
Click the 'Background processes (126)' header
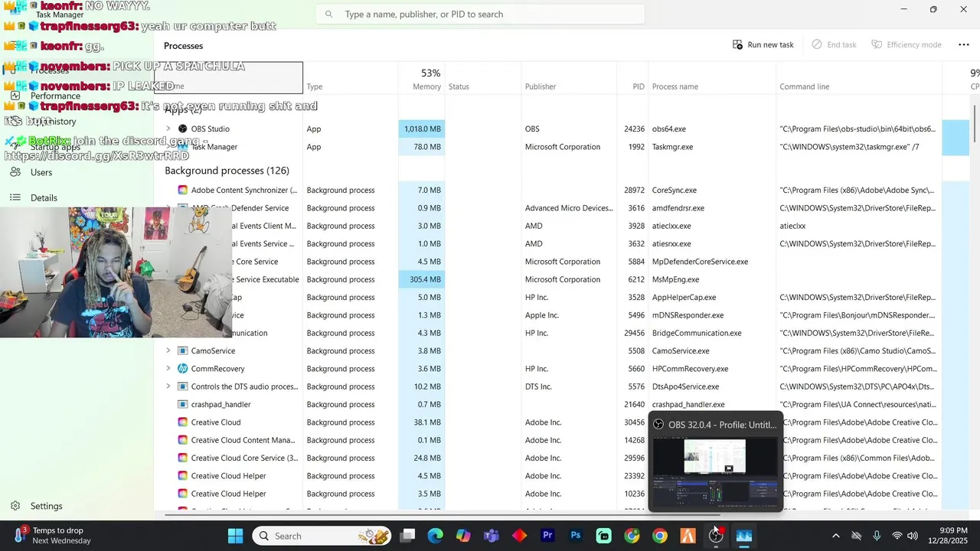[227, 170]
